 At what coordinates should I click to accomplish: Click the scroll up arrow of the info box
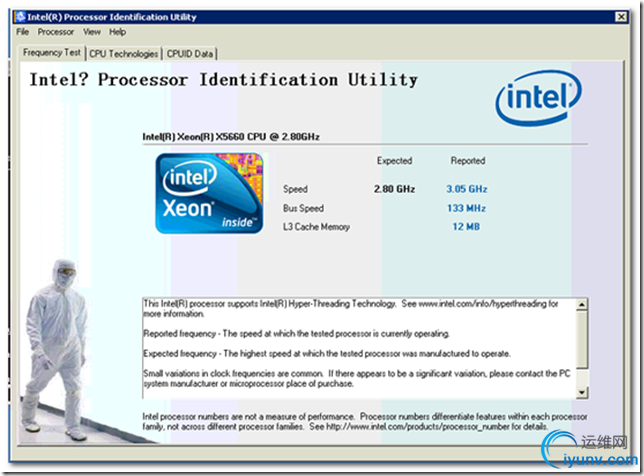tap(582, 304)
